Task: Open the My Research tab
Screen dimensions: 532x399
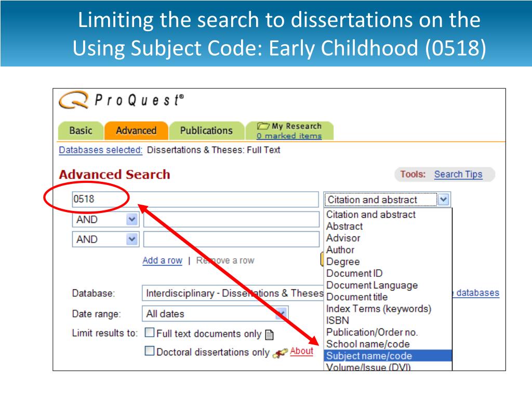Action: (289, 130)
